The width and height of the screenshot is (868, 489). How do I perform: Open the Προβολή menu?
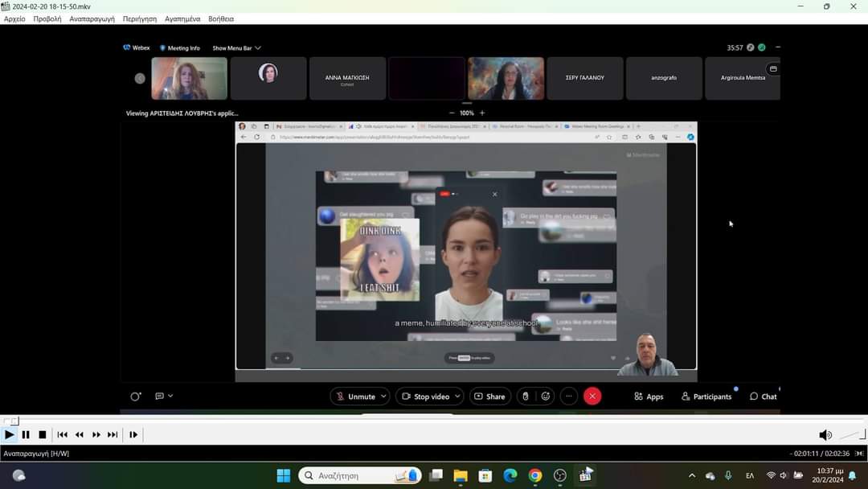click(47, 18)
